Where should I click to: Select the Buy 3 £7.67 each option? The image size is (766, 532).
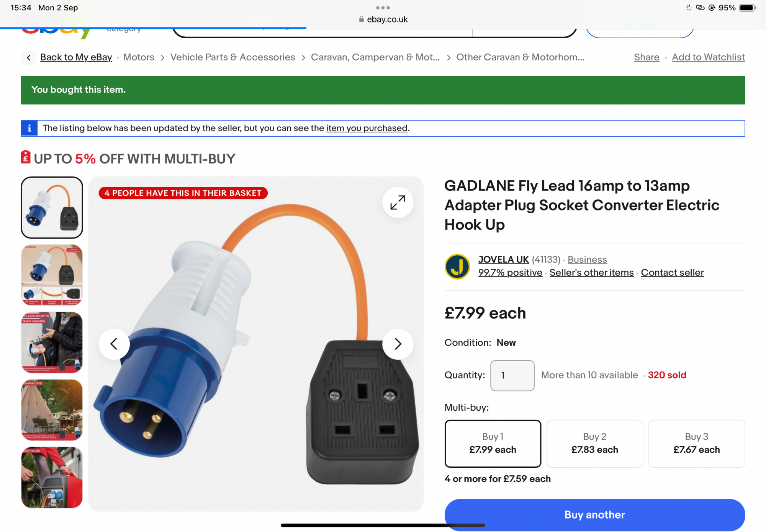tap(696, 444)
